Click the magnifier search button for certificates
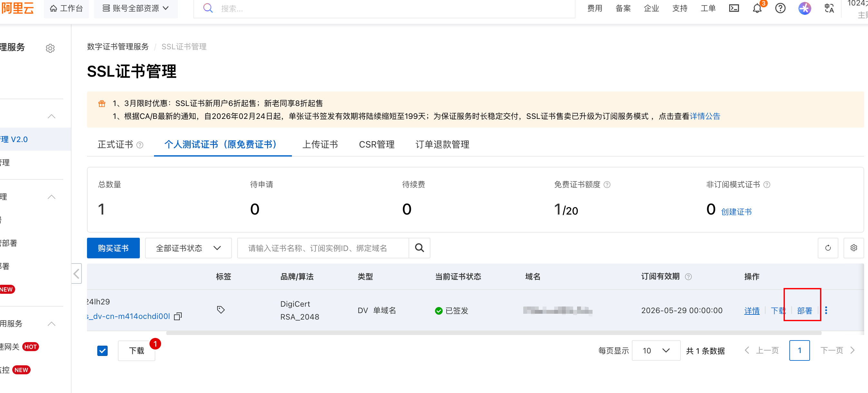This screenshot has height=393, width=868. pos(419,248)
